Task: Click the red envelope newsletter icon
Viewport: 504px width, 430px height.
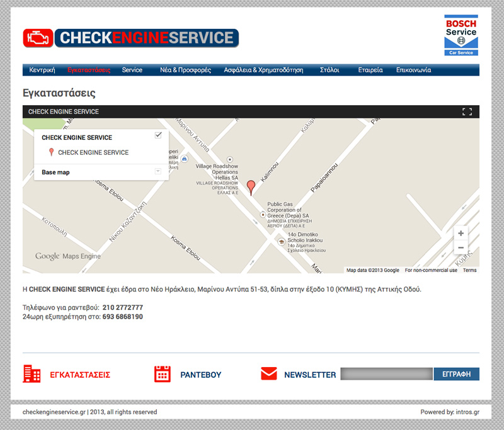Action: tap(269, 374)
